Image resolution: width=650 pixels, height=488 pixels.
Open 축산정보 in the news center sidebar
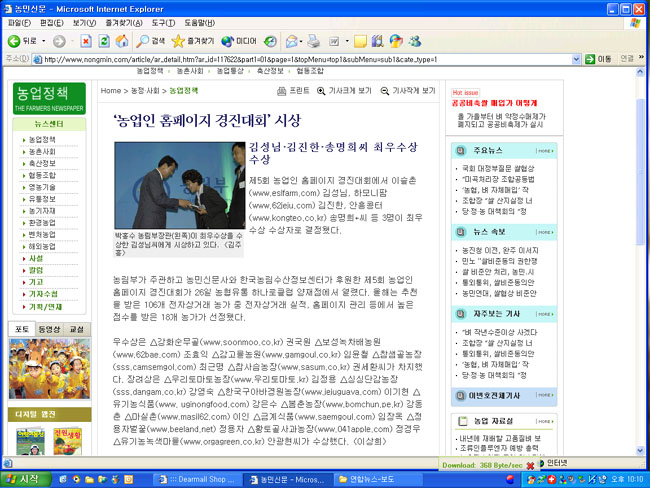click(42, 163)
